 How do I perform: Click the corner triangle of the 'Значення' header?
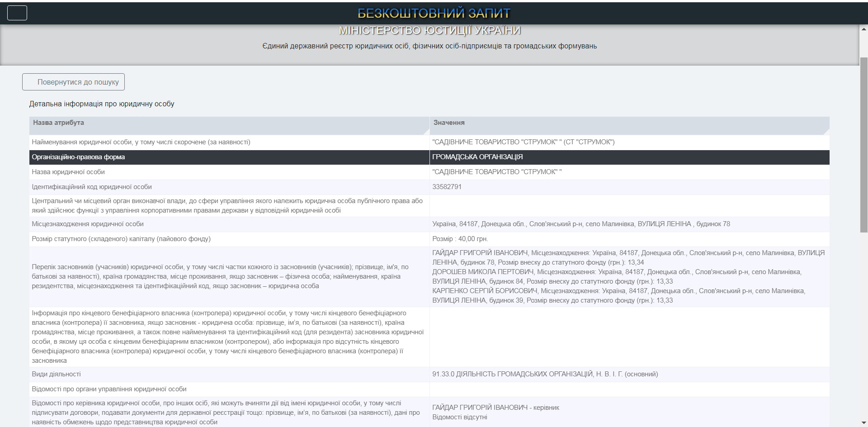826,132
